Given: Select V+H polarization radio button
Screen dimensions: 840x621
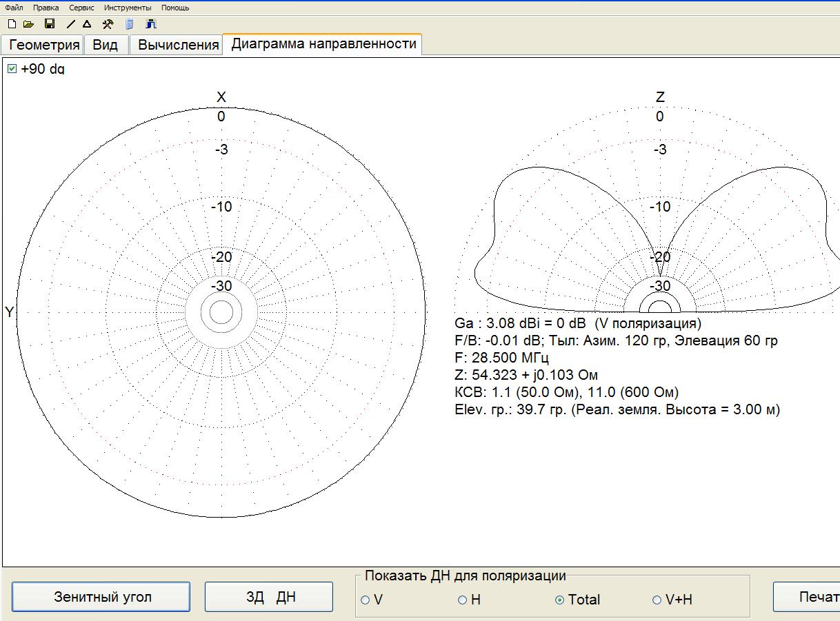Looking at the screenshot, I should (657, 600).
